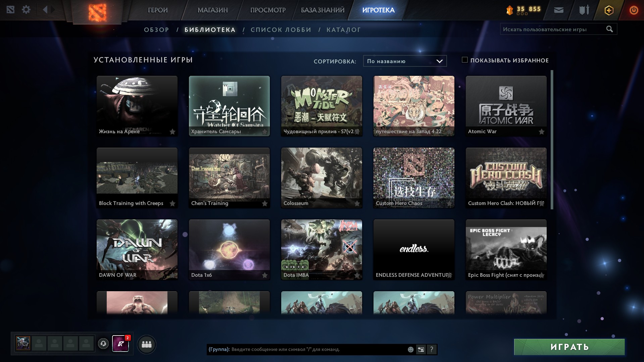644x362 pixels.
Task: Favorite Chen's Training with its star
Action: [x=264, y=204]
